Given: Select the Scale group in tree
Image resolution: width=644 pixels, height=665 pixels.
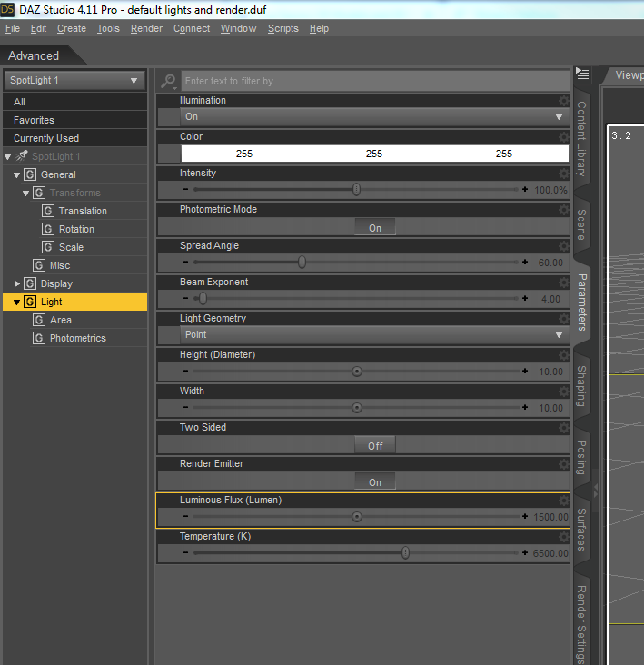Looking at the screenshot, I should [x=71, y=247].
